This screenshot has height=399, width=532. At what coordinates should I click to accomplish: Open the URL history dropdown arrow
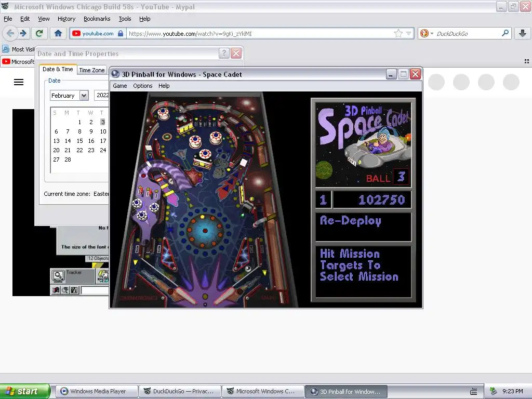click(409, 33)
